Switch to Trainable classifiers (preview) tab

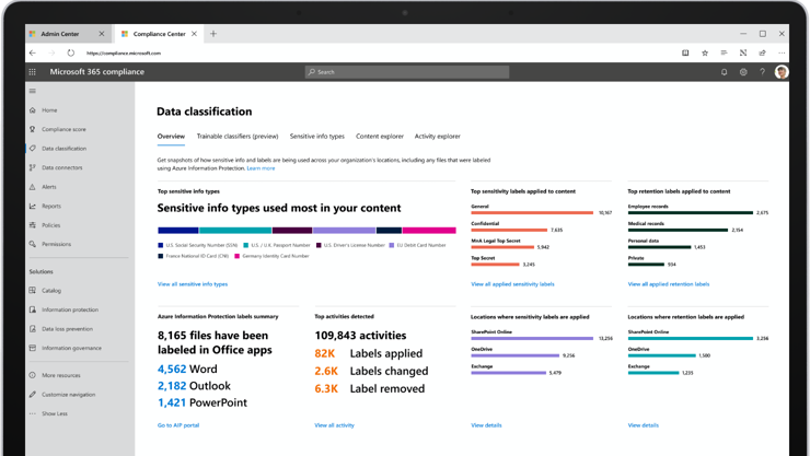pos(237,136)
